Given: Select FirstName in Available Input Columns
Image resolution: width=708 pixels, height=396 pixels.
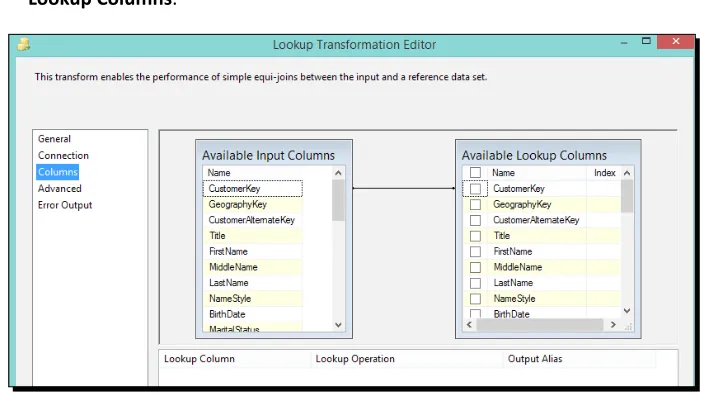Looking at the screenshot, I should 253,252.
